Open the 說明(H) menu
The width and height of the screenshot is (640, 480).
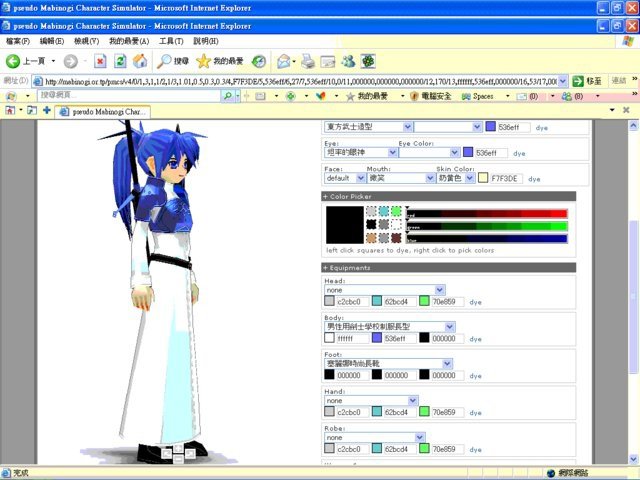(205, 41)
